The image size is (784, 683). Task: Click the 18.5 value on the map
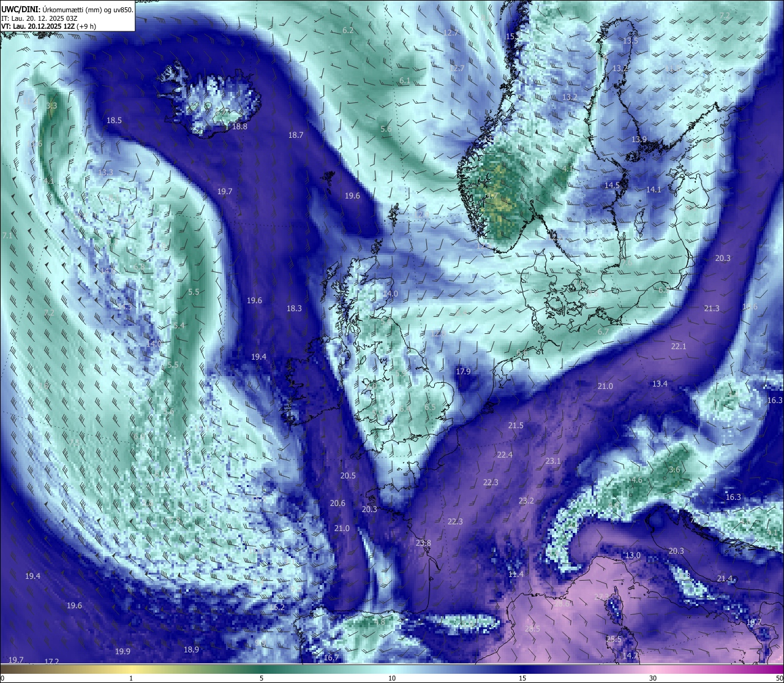pos(114,120)
